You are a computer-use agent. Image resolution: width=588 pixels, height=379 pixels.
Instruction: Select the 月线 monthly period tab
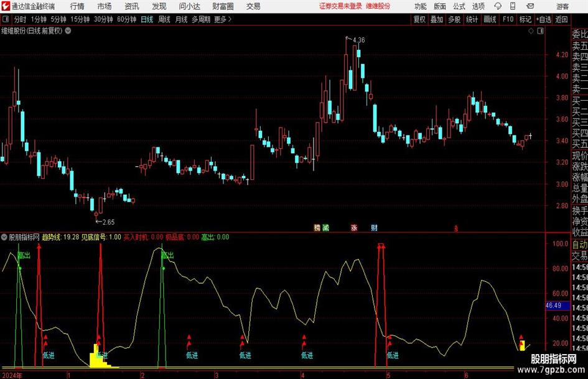181,19
